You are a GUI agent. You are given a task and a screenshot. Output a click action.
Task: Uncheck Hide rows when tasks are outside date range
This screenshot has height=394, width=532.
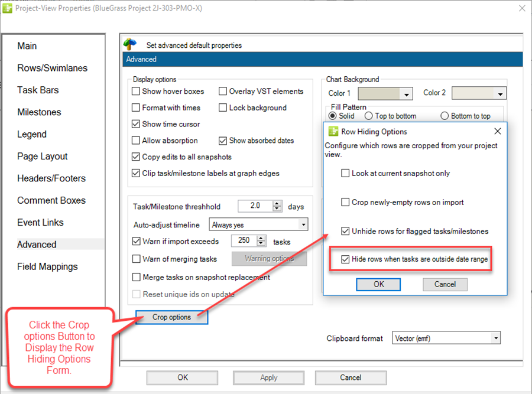[346, 259]
